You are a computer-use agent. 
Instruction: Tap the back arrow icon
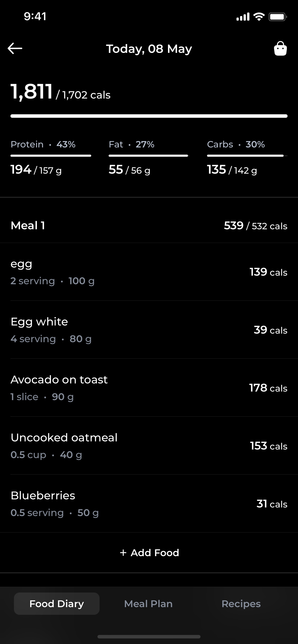coord(15,48)
